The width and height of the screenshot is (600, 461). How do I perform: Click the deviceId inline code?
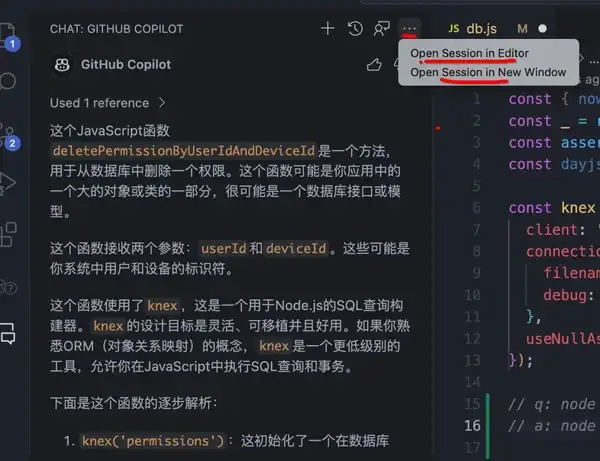click(296, 249)
